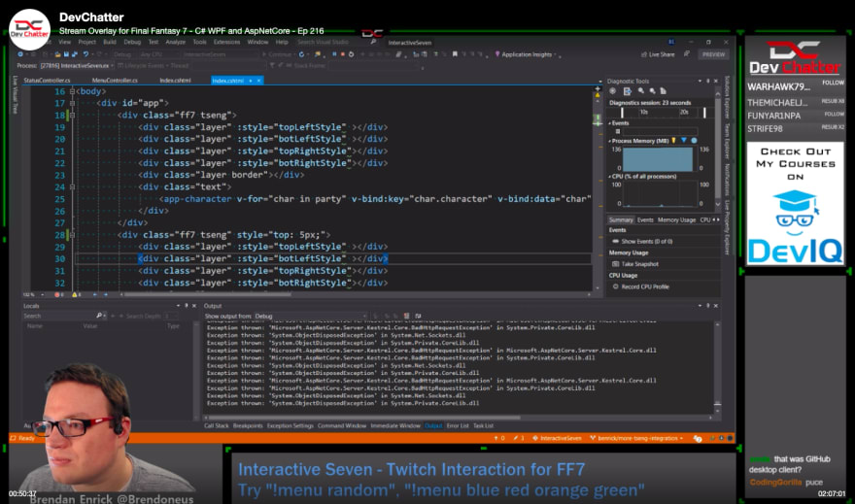Pin the Diagnostic Tools panel
Screen dimensions: 855x504
click(707, 82)
